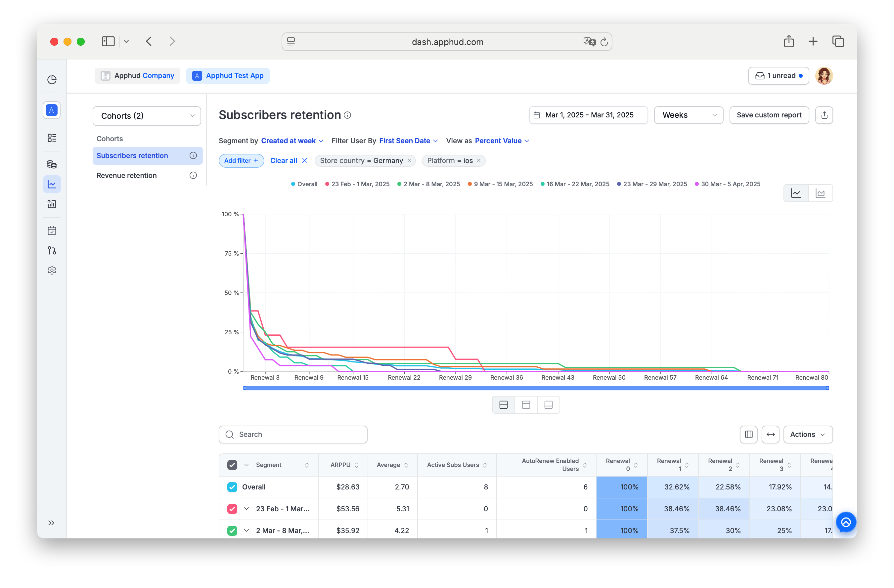Click Clear all filters link

pos(289,161)
